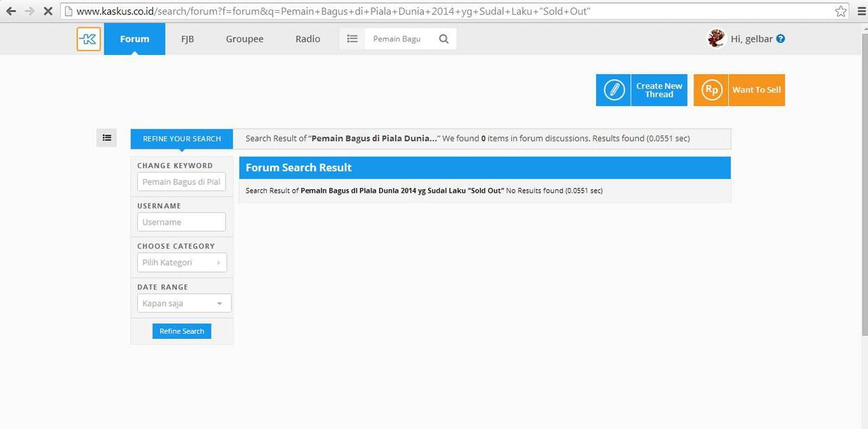
Task: Click the user avatar picture
Action: point(716,39)
